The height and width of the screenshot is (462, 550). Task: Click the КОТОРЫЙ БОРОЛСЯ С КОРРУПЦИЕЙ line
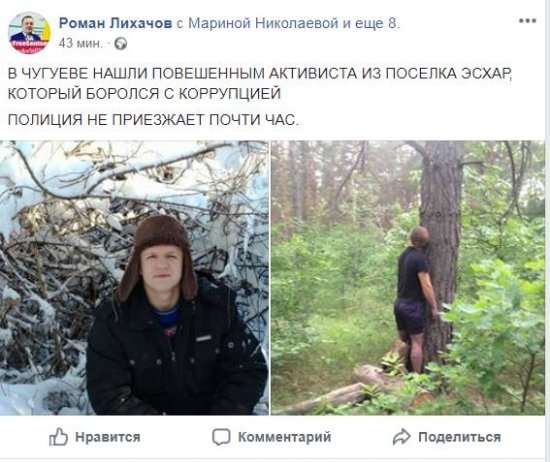pyautogui.click(x=144, y=94)
